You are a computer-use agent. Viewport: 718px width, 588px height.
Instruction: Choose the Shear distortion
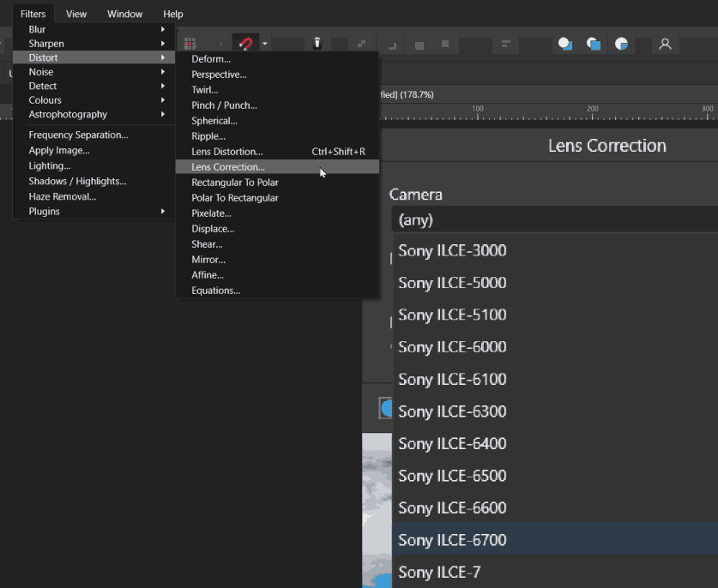pyautogui.click(x=277, y=244)
